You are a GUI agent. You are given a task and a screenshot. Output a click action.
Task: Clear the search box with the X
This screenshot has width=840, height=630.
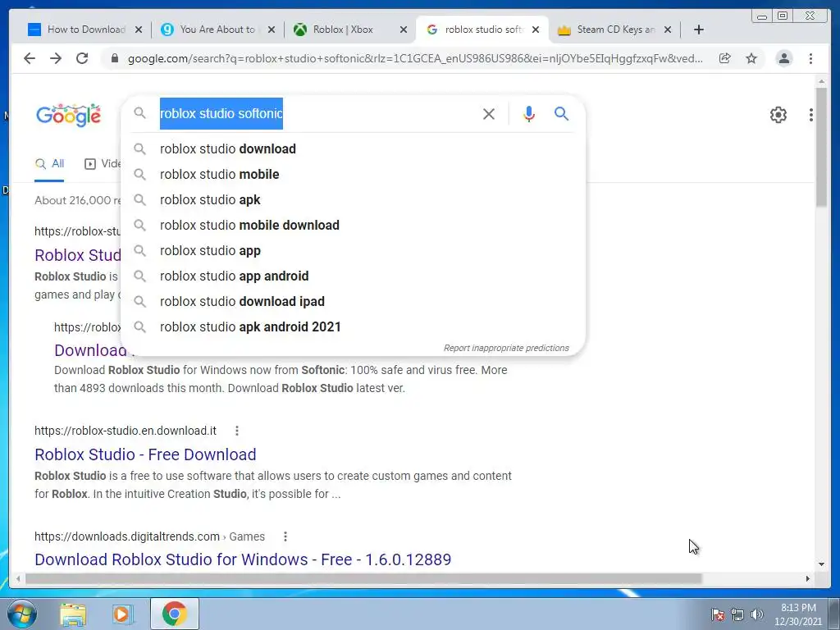pyautogui.click(x=489, y=113)
